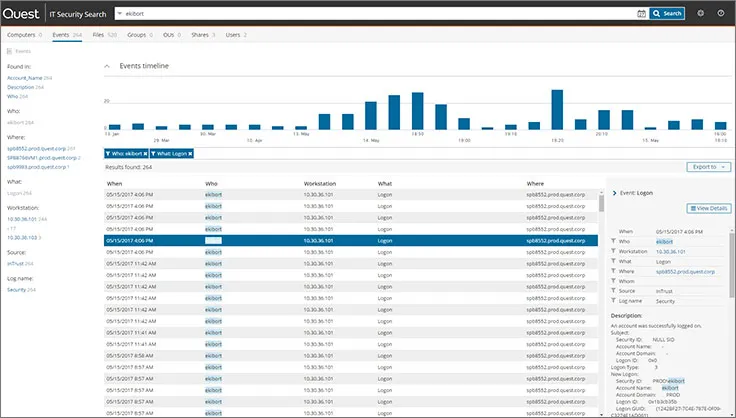Open the settings gear icon
This screenshot has height=418, width=736.
[700, 14]
